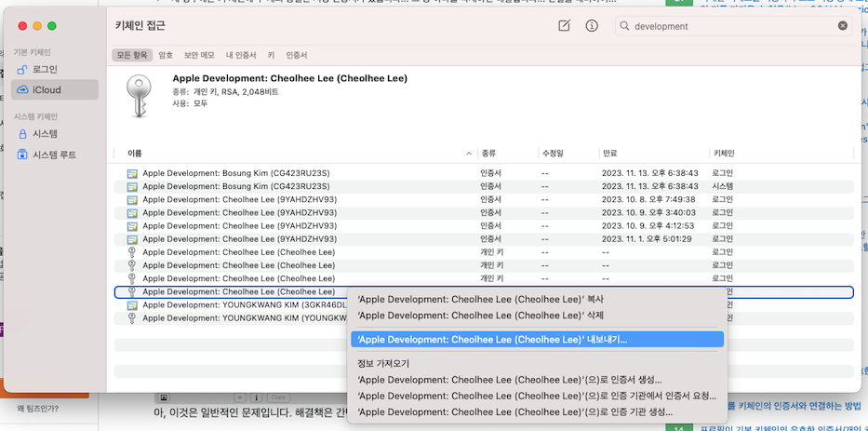Viewport: 868px width, 431px height.
Task: Click the new keychain item compose icon
Action: (564, 26)
